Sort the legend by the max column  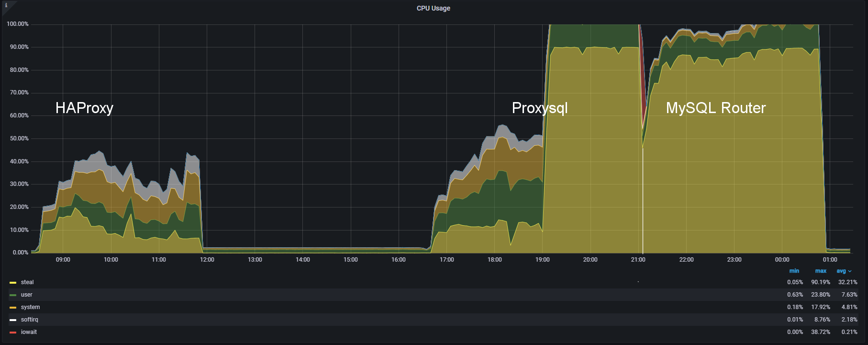[x=821, y=271]
